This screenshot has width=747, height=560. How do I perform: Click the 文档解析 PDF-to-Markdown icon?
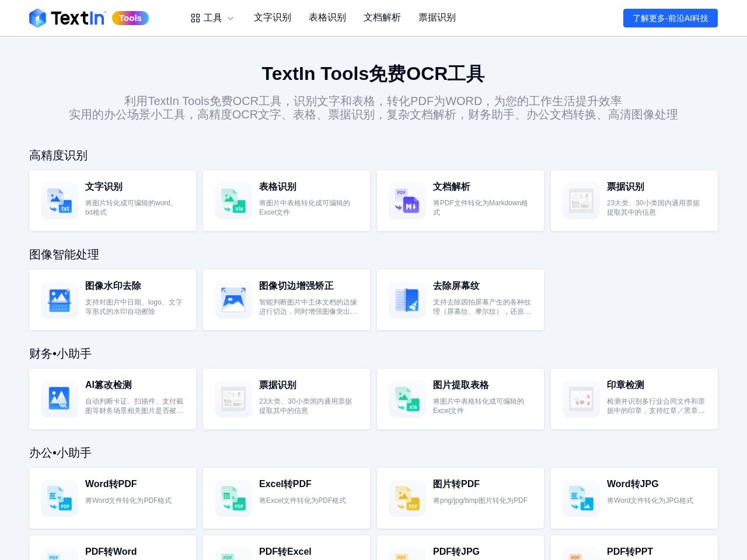click(x=407, y=201)
